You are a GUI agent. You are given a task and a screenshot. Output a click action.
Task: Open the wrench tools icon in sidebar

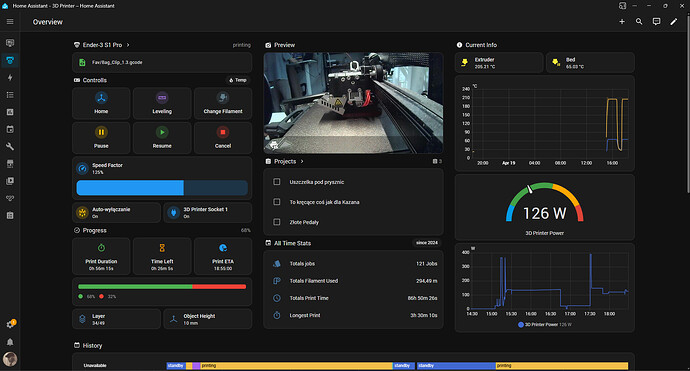pos(10,147)
